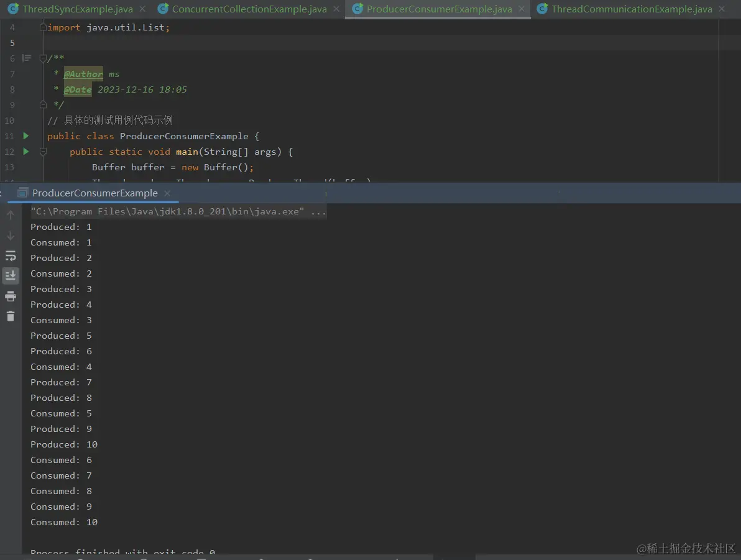Close the ConcurrentCollectionExample.java tab
Screen dimensions: 741x560
click(x=336, y=9)
